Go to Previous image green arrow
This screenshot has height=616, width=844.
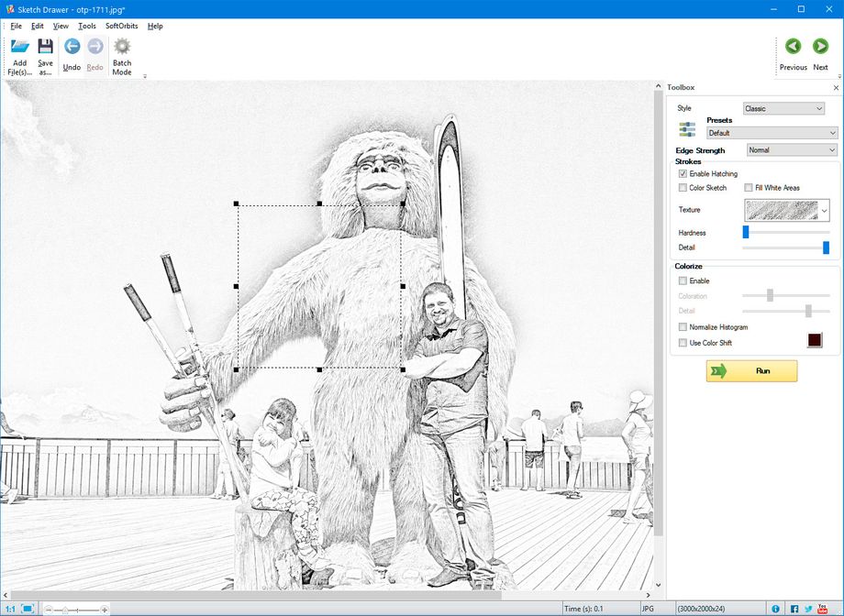(793, 47)
